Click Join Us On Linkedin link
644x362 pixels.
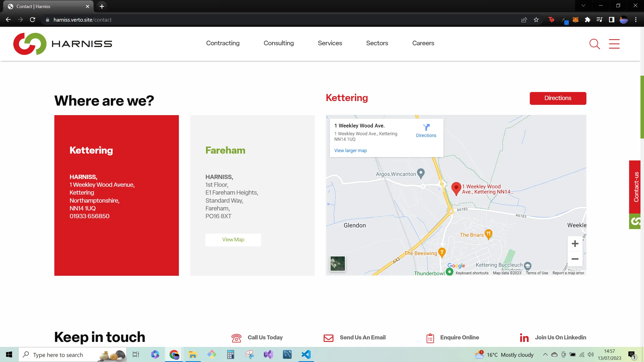tap(560, 337)
